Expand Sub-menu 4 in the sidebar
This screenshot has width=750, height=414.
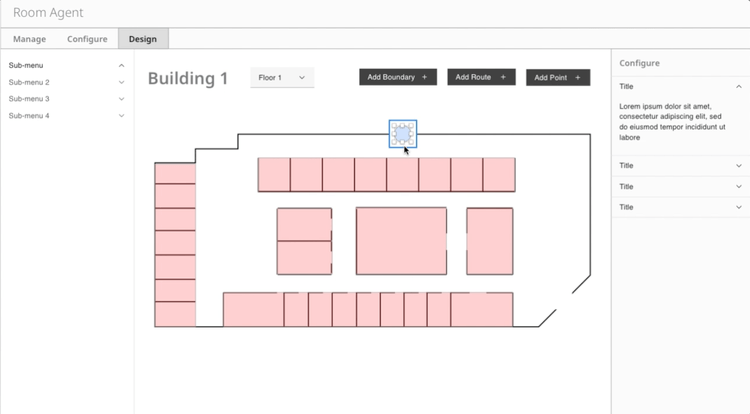(x=122, y=116)
